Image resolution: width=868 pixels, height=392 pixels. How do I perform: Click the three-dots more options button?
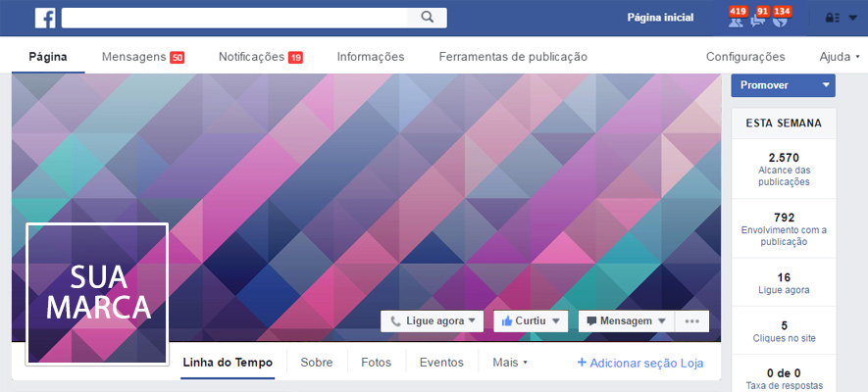click(x=692, y=321)
